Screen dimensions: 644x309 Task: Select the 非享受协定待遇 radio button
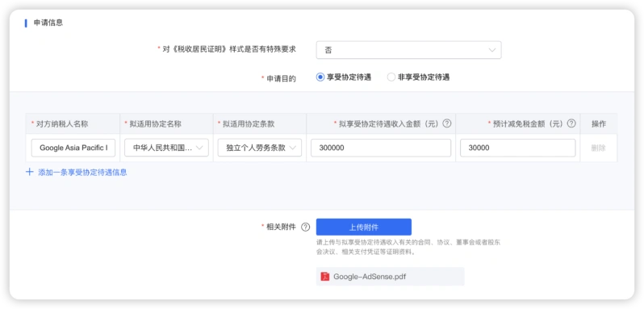tap(391, 77)
